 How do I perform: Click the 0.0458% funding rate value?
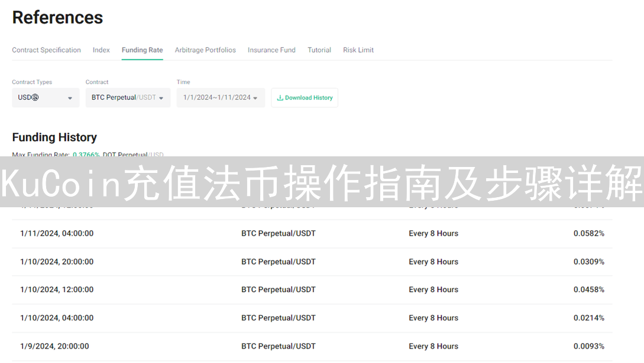point(588,290)
